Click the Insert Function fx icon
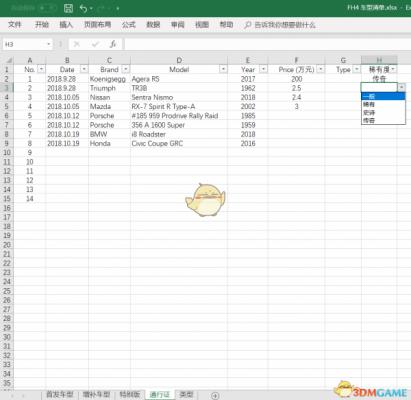This screenshot has width=411, height=400. (x=113, y=44)
